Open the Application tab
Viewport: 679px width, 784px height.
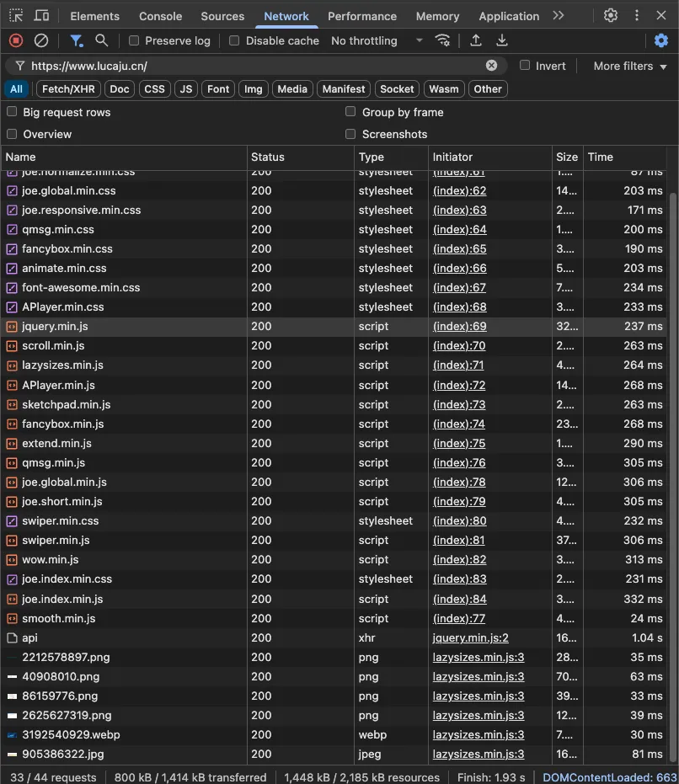tap(509, 16)
